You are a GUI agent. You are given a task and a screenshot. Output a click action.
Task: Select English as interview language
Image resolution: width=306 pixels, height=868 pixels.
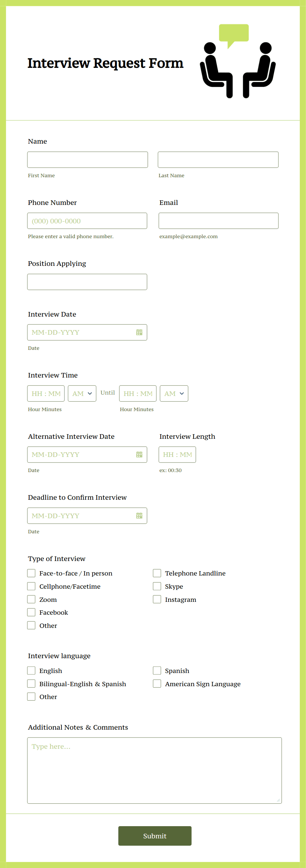31,670
